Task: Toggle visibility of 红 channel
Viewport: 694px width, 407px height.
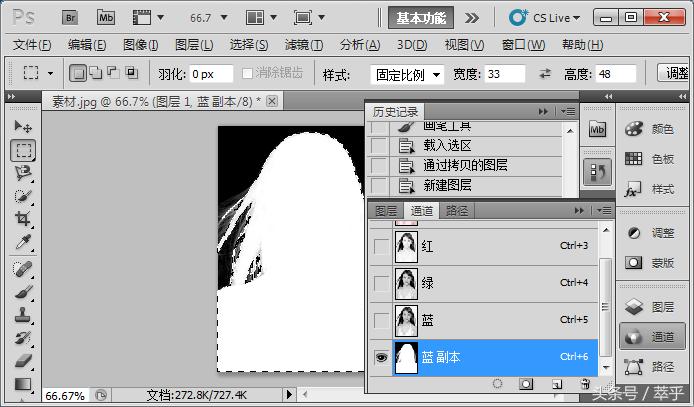Action: click(x=381, y=246)
